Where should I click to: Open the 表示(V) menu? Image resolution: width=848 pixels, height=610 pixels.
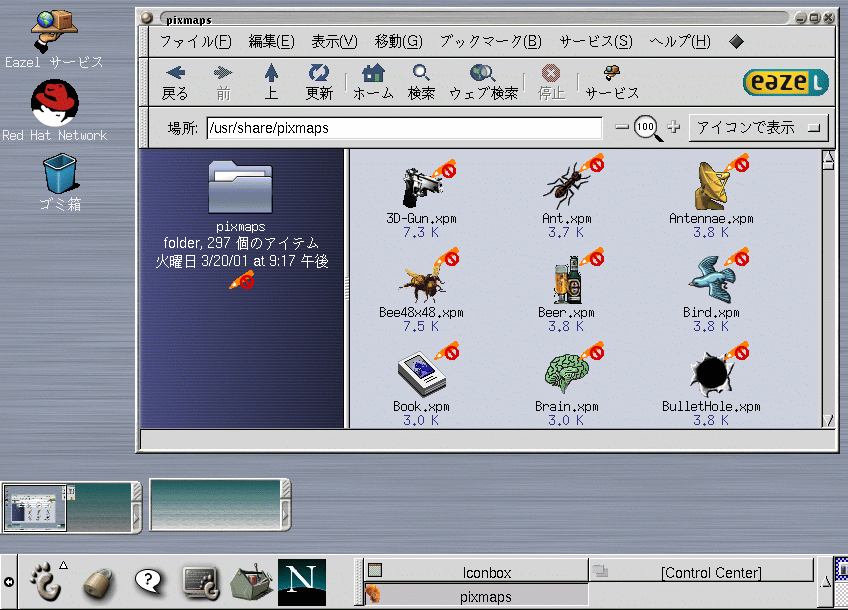point(334,41)
